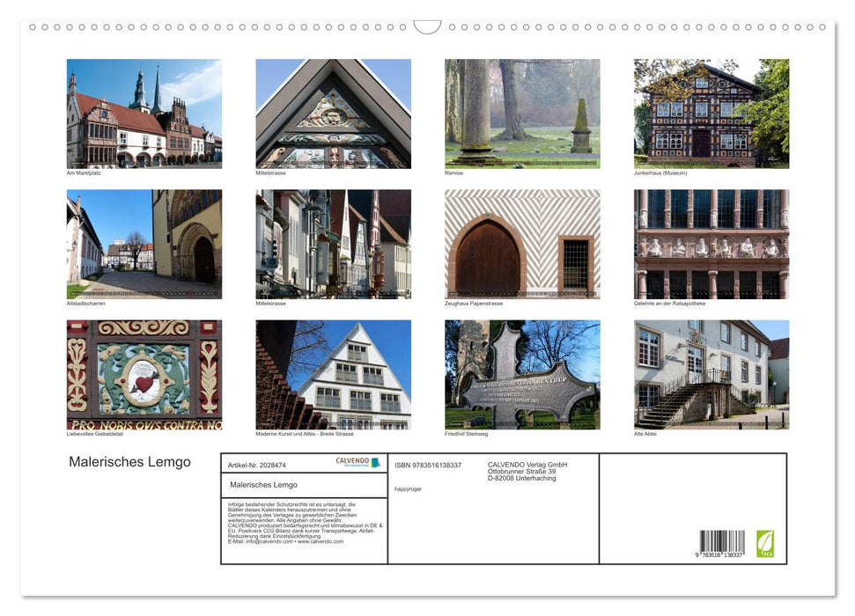Select the Remise landscape photo
Screen dimensions: 855x616
pos(522,113)
